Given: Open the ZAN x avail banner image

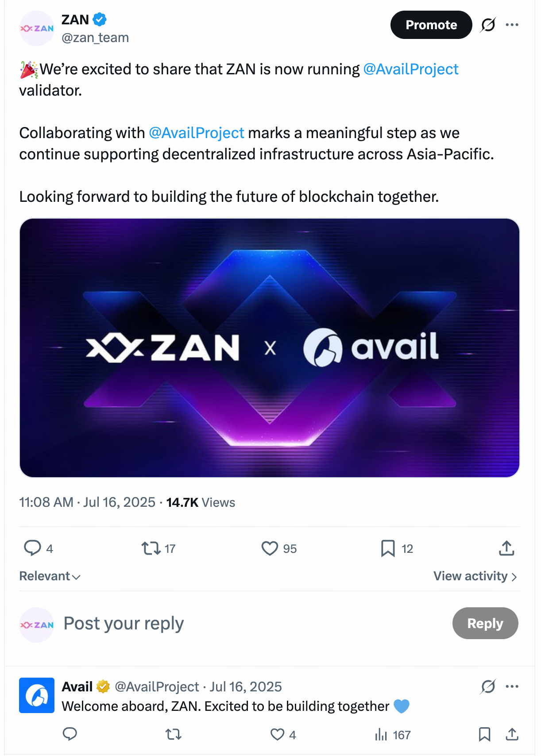Looking at the screenshot, I should (270, 348).
